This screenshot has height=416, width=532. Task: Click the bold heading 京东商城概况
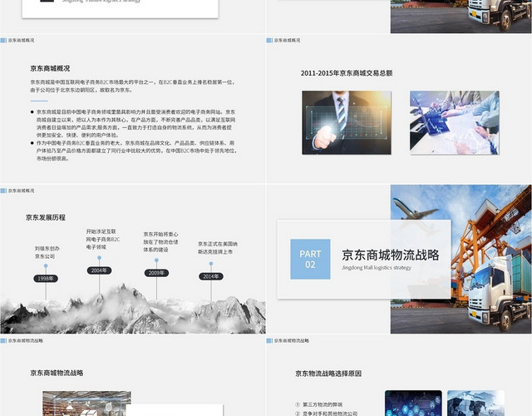50,68
